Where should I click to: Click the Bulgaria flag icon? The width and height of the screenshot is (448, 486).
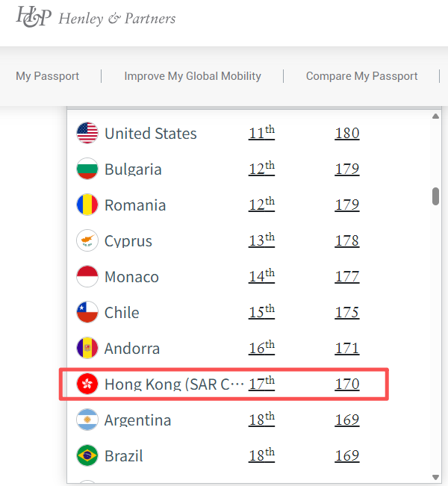[87, 169]
